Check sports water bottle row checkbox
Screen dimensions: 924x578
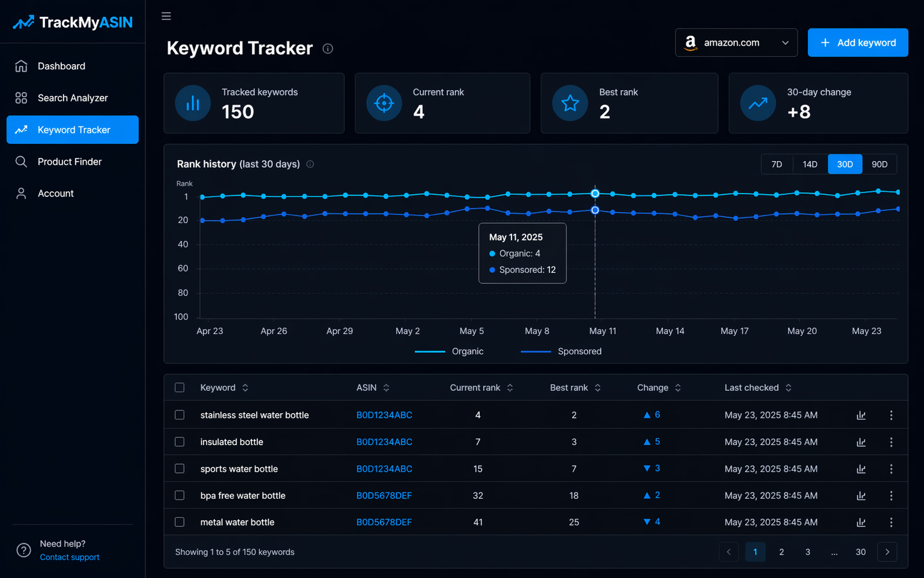coord(179,468)
